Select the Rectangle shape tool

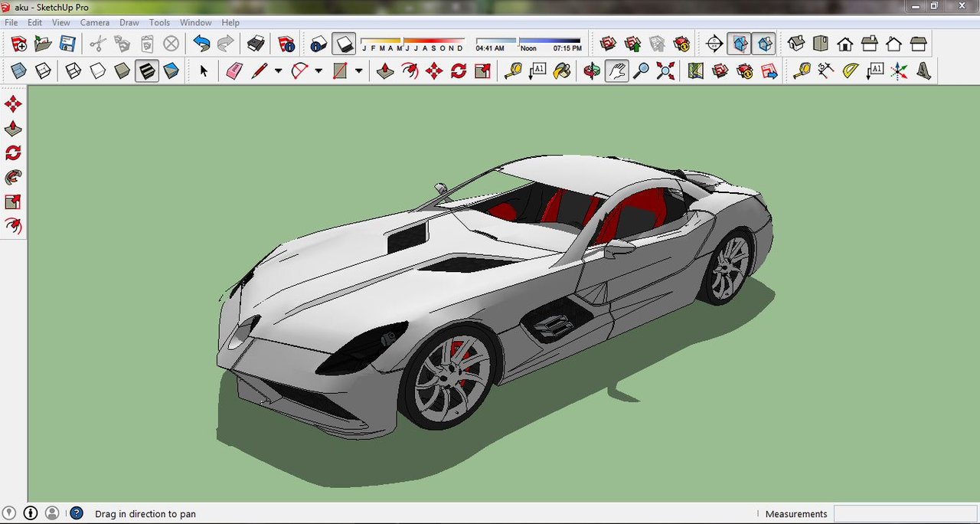tap(340, 71)
